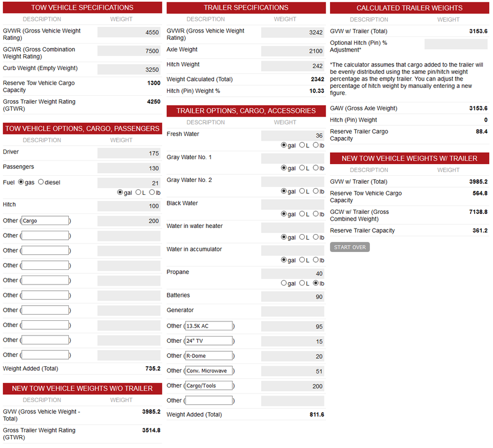Click Weight Calculated (Total) value 2342
The width and height of the screenshot is (493, 448).
pos(318,80)
